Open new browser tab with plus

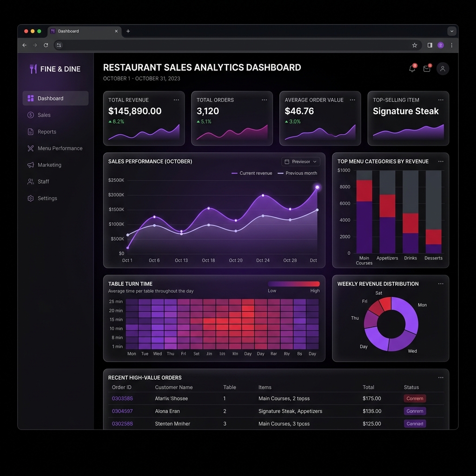(x=128, y=31)
